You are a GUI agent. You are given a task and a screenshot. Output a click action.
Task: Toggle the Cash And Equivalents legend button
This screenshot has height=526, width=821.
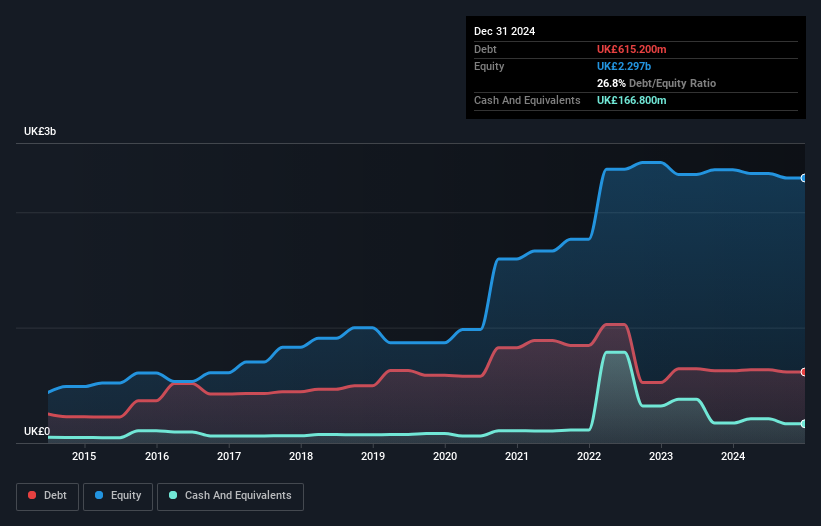(x=230, y=496)
